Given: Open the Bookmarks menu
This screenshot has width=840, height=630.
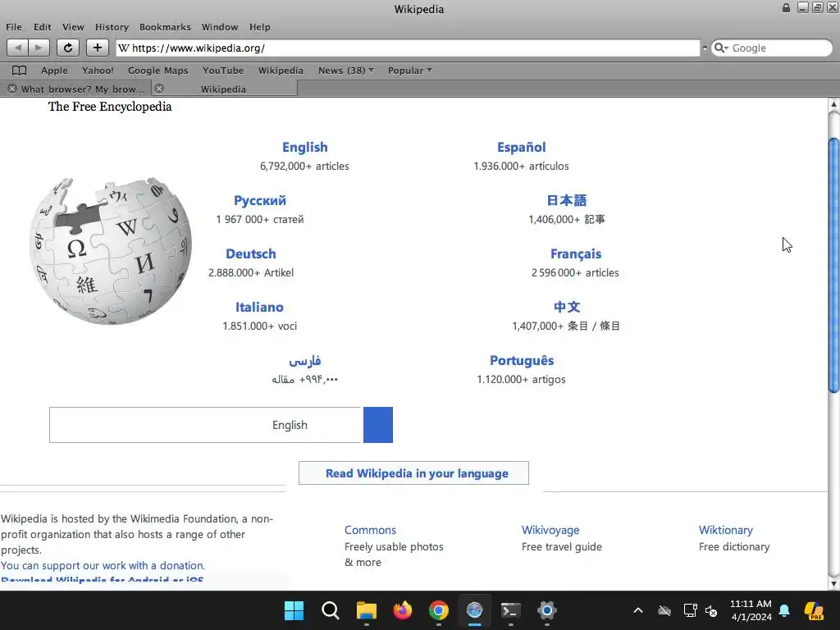Looking at the screenshot, I should pyautogui.click(x=165, y=27).
